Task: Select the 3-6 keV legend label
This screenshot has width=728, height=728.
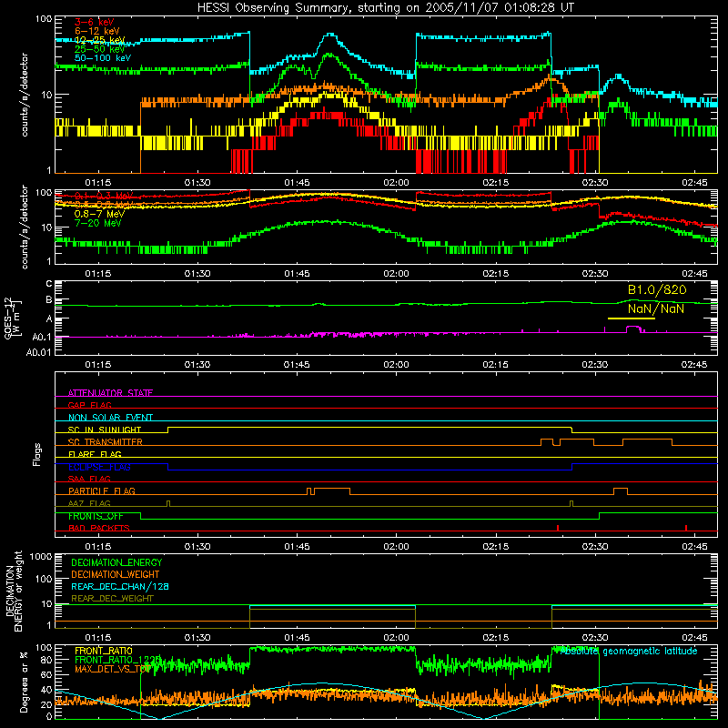Action: pos(95,22)
